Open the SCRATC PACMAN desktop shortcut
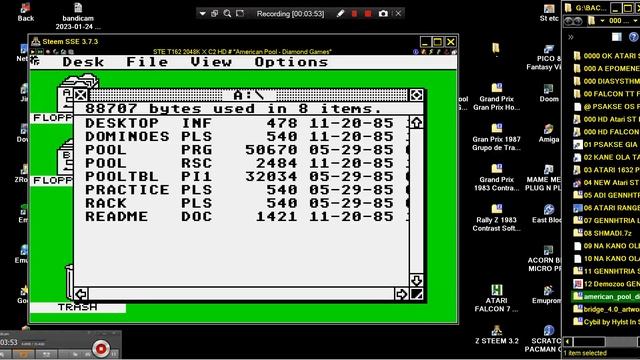Image resolution: width=640 pixels, height=360 pixels. 543,339
